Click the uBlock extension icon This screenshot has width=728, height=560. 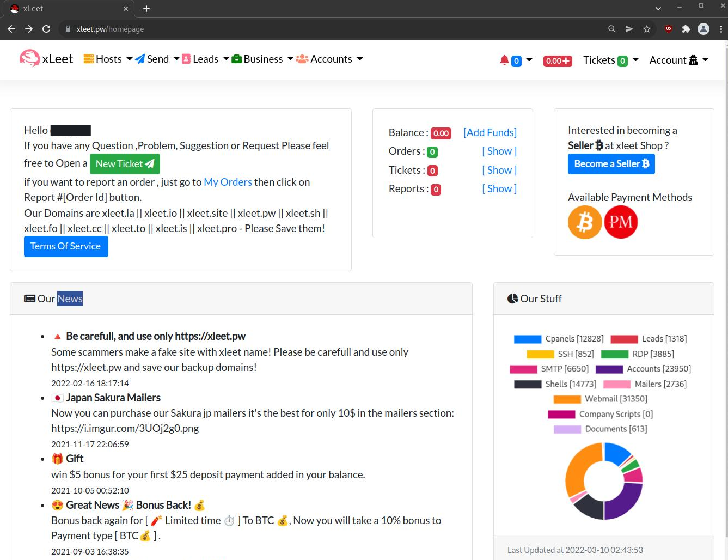669,29
